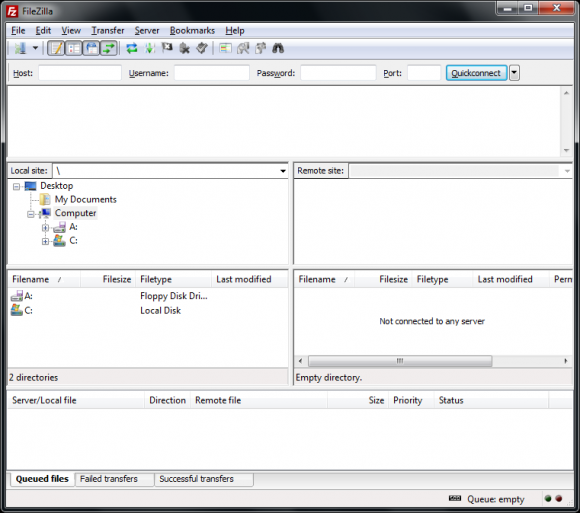Screen dimensions: 580x513
Task: Sort local files by Filesize column
Action: [108, 279]
